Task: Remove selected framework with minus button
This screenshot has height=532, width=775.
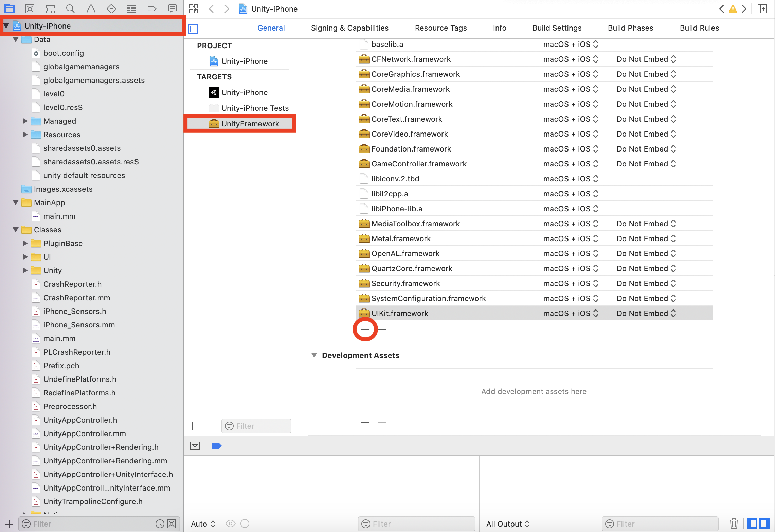Action: point(382,329)
